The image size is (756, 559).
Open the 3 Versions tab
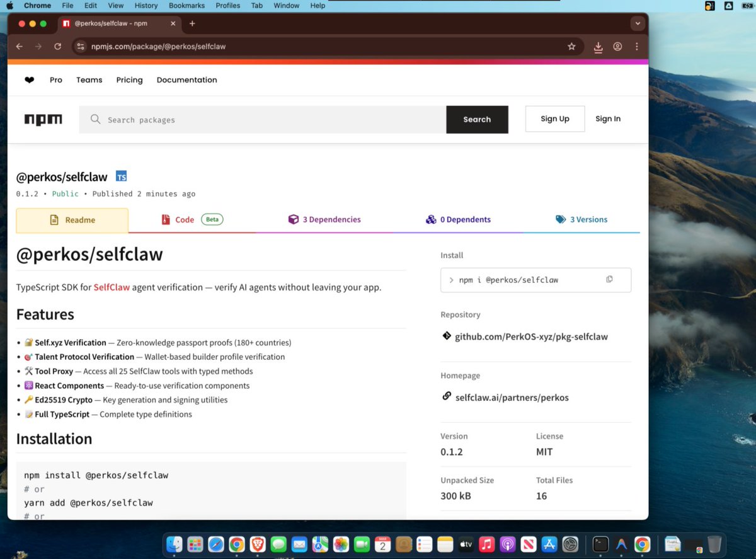tap(581, 220)
